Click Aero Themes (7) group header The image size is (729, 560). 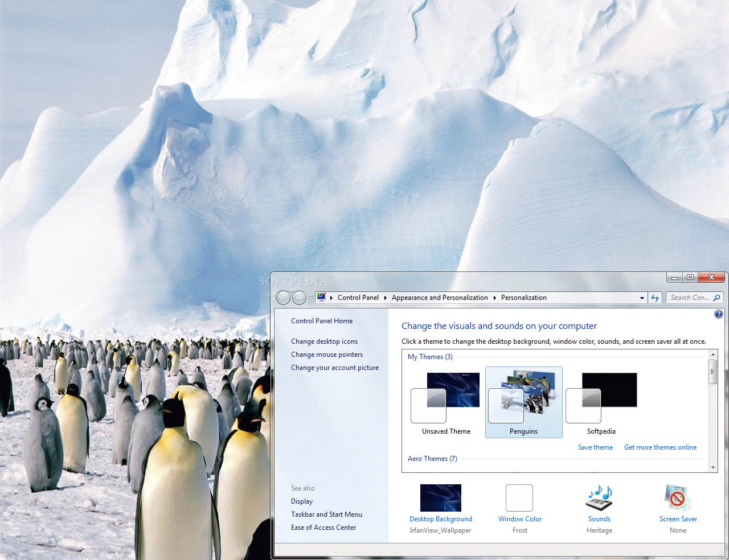pyautogui.click(x=432, y=459)
